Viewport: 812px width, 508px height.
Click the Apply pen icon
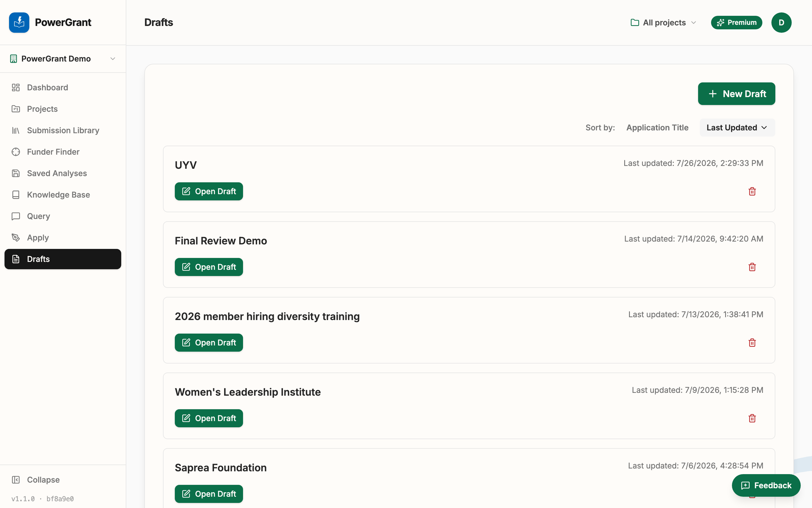pyautogui.click(x=16, y=238)
